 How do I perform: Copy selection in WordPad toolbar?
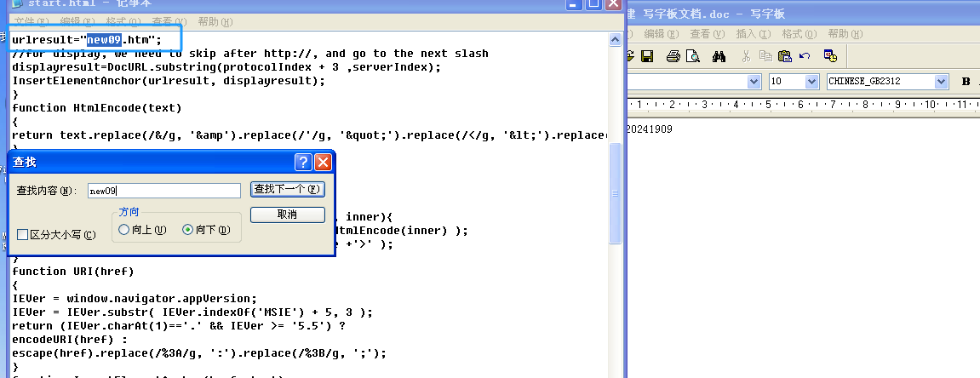765,57
